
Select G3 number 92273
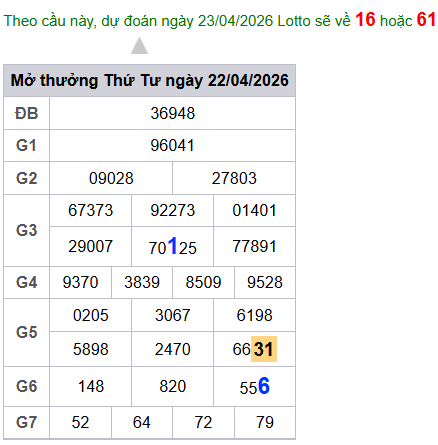pos(172,210)
